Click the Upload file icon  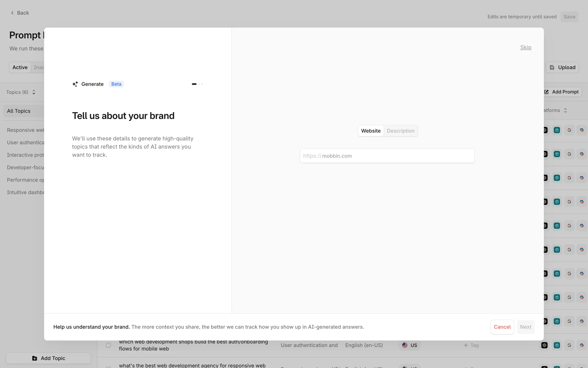[552, 67]
